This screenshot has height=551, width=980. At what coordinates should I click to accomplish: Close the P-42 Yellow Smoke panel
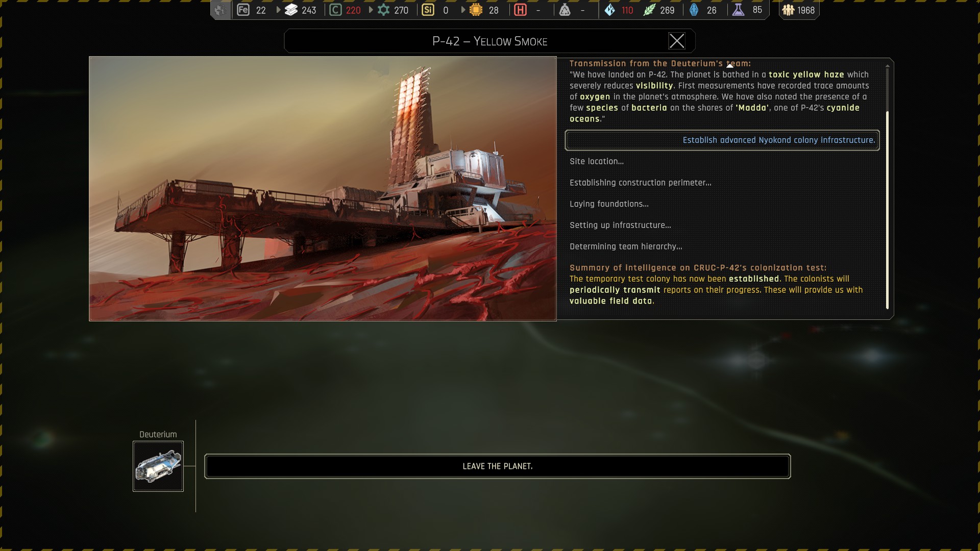click(x=677, y=41)
